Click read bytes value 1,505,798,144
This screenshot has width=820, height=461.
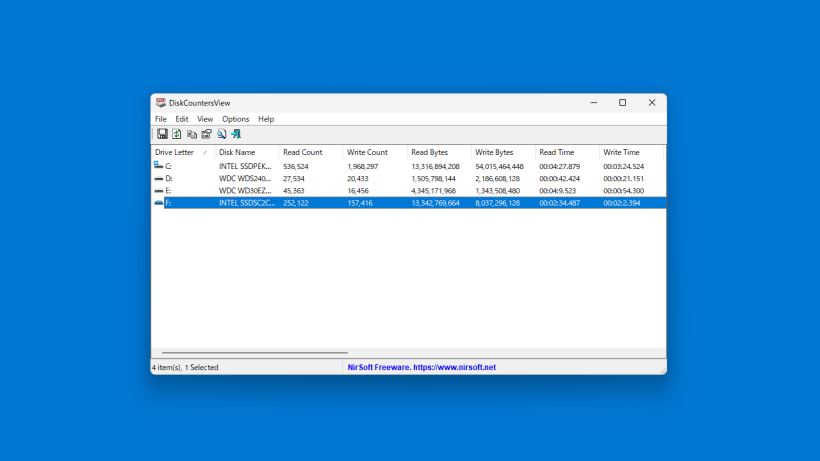(x=433, y=178)
